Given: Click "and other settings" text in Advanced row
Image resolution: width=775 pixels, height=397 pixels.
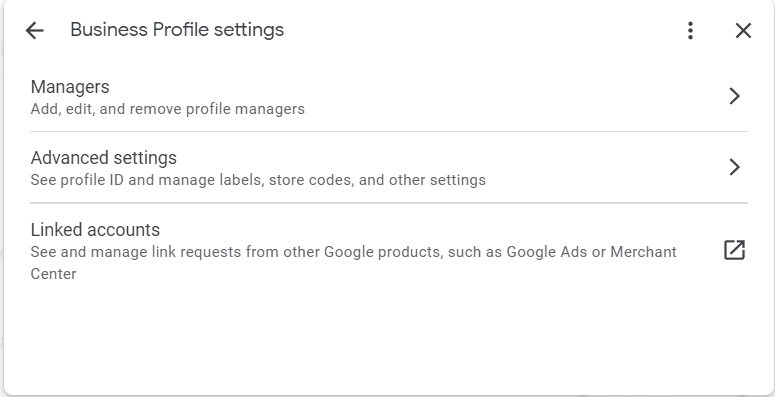Looking at the screenshot, I should click(x=422, y=180).
